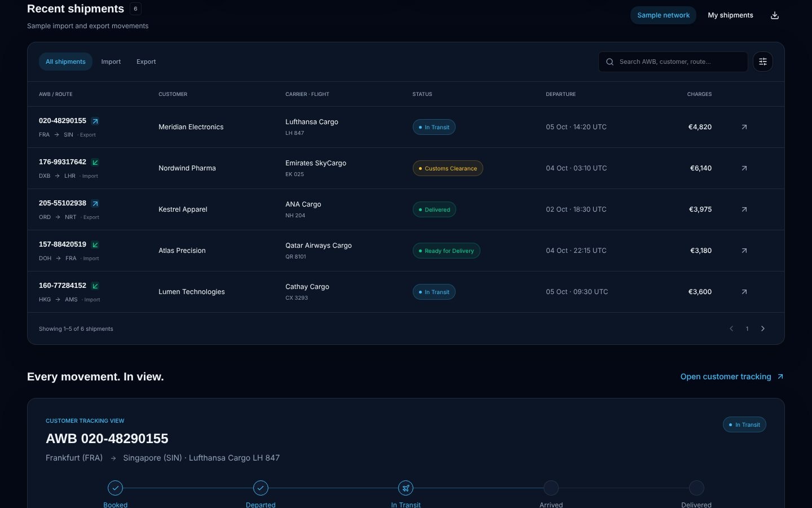812x508 pixels.
Task: Click departure 02 Oct · 18:30 UTC
Action: click(576, 209)
